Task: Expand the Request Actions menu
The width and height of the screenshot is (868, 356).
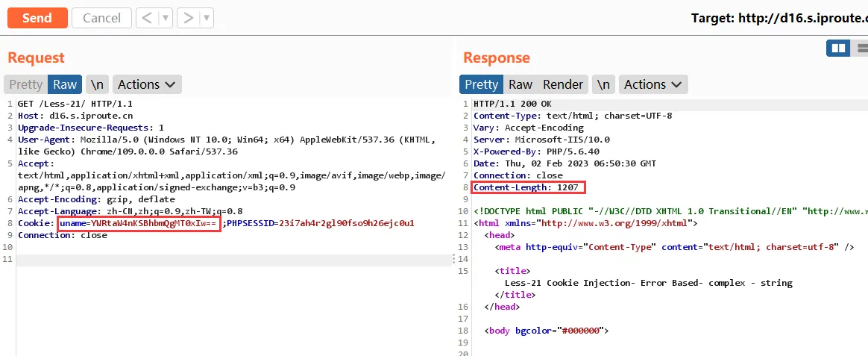Action: pos(146,84)
